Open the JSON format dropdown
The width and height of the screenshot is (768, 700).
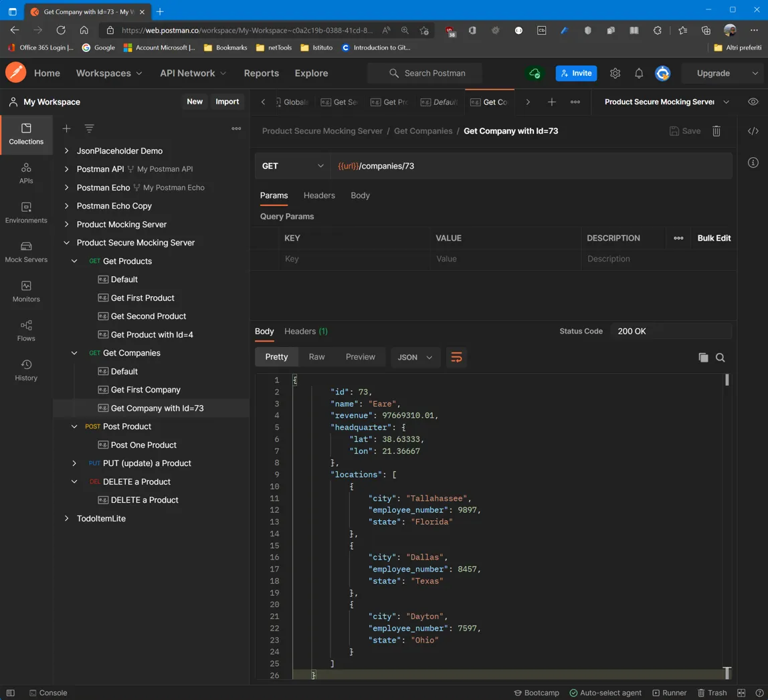[415, 357]
